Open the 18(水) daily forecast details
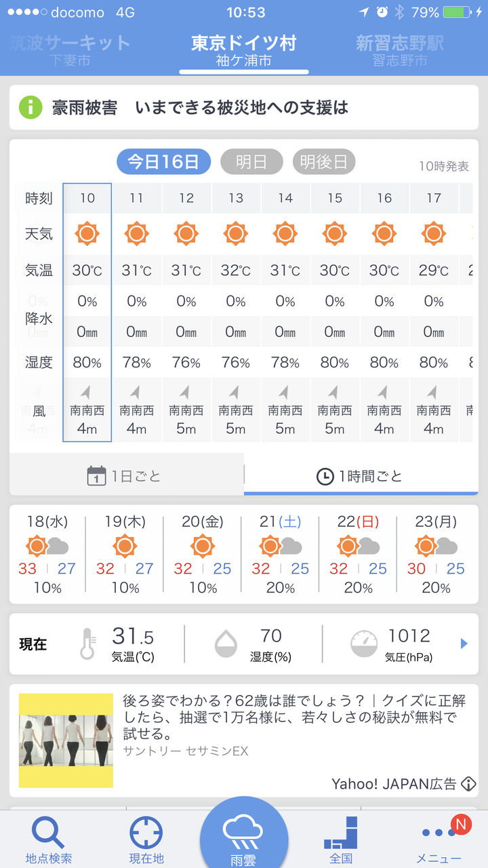Image resolution: width=488 pixels, height=868 pixels. point(47,553)
